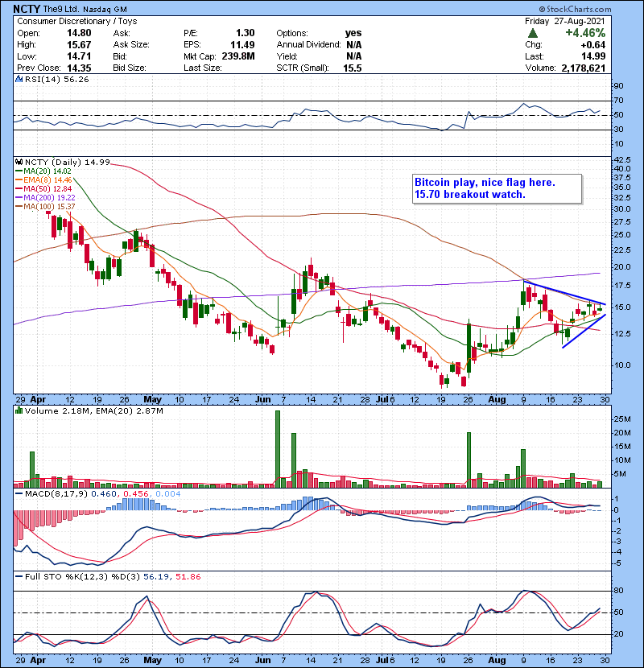This screenshot has height=668, width=644.
Task: Click the 80 level label on the stochastic axis
Action: coord(619,591)
